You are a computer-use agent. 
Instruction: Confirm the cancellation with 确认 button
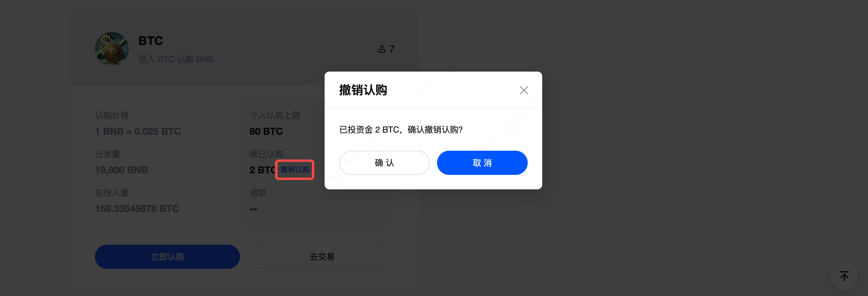click(384, 162)
